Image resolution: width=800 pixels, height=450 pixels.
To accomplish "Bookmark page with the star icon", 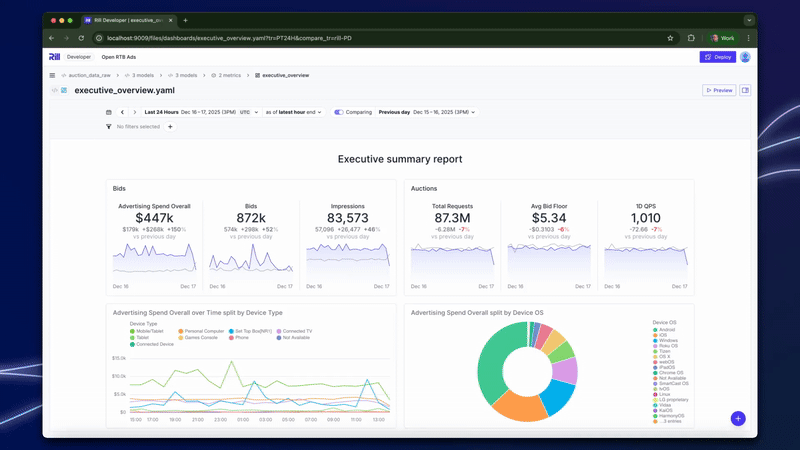I will pyautogui.click(x=670, y=38).
